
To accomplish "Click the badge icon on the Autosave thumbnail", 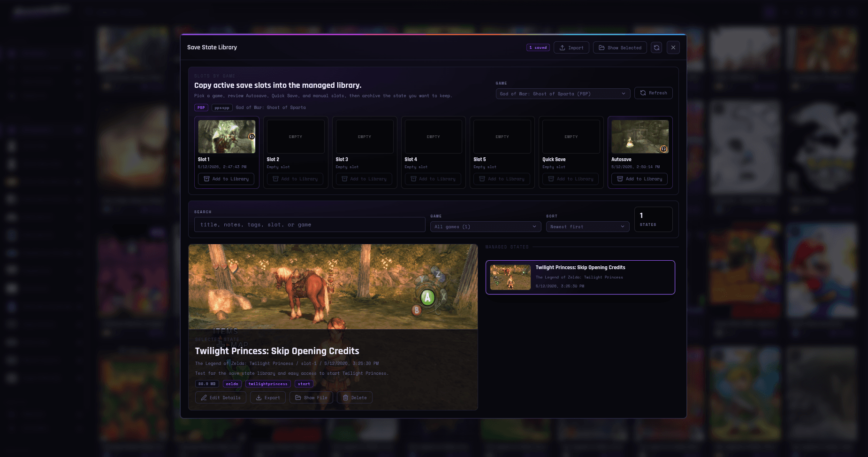I will [x=664, y=149].
